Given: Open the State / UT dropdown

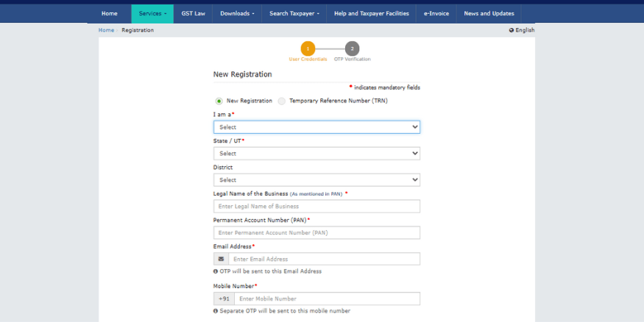Looking at the screenshot, I should tap(316, 154).
